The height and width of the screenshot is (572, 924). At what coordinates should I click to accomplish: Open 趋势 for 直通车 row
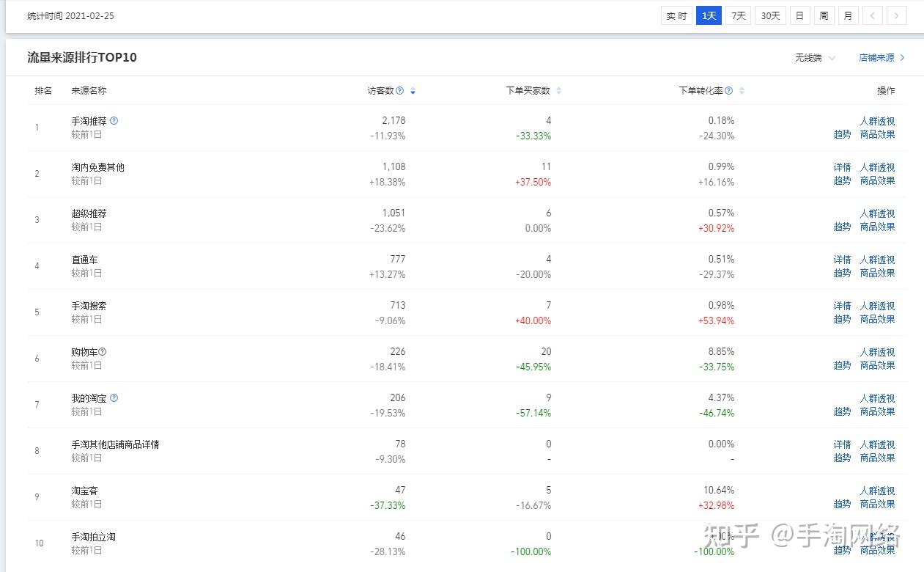[x=842, y=274]
